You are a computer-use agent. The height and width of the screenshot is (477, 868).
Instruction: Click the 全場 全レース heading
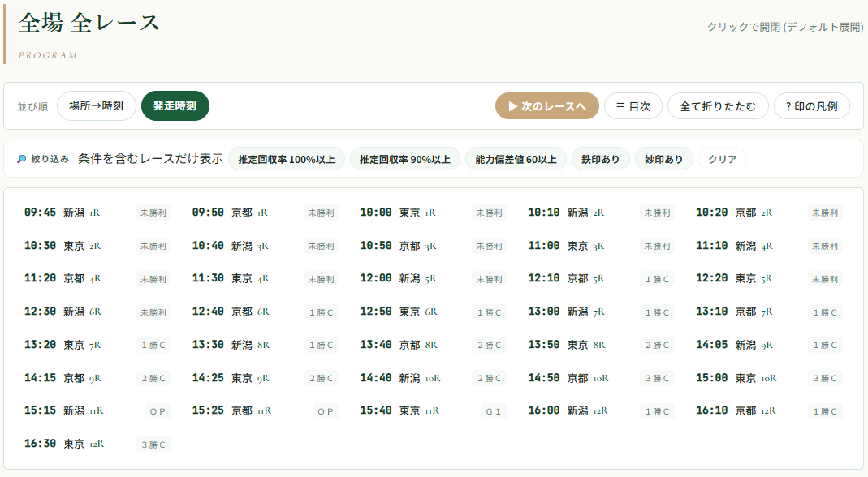click(x=89, y=23)
